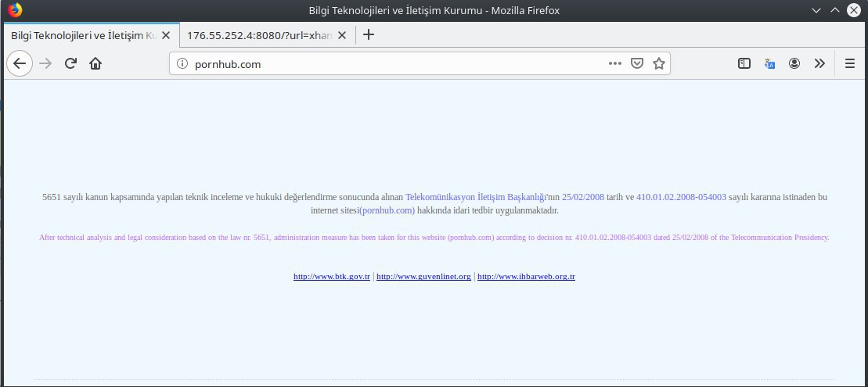Minimize the Firefox window
Image resolution: width=868 pixels, height=387 pixels.
point(816,10)
